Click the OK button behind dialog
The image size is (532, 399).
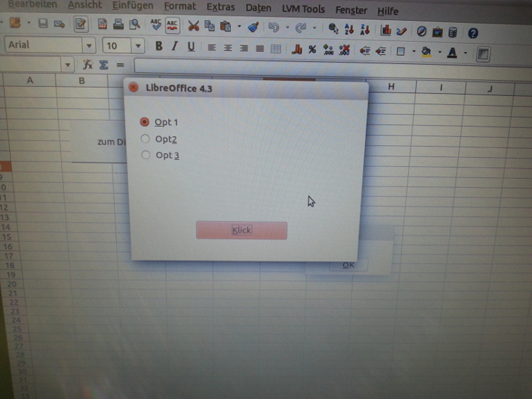pyautogui.click(x=348, y=265)
